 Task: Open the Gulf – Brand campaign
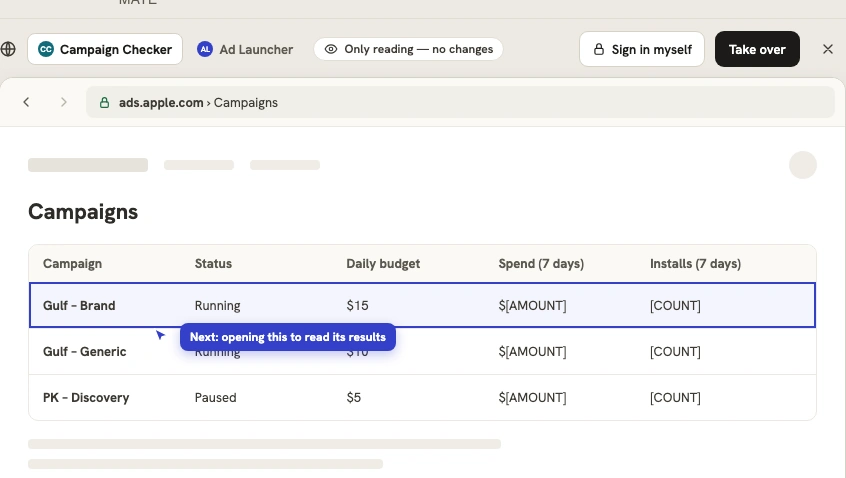point(422,305)
